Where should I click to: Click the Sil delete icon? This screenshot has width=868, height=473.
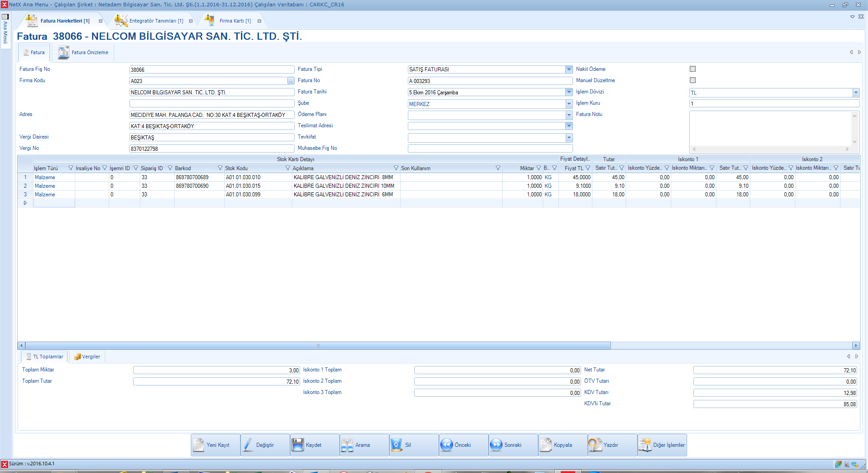[397, 445]
